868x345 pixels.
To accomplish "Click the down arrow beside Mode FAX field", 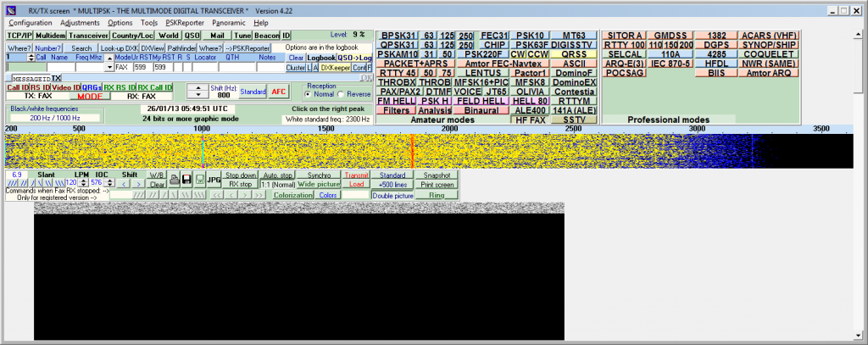I will [x=109, y=67].
